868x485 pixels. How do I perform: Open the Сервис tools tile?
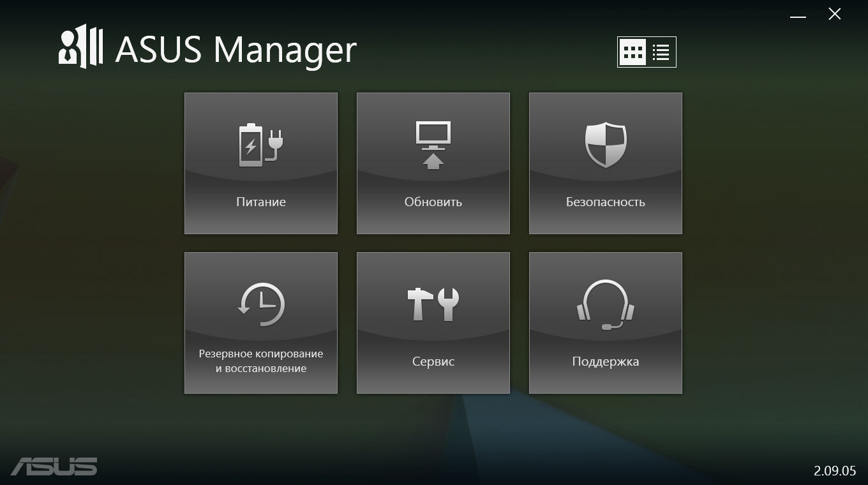click(433, 323)
